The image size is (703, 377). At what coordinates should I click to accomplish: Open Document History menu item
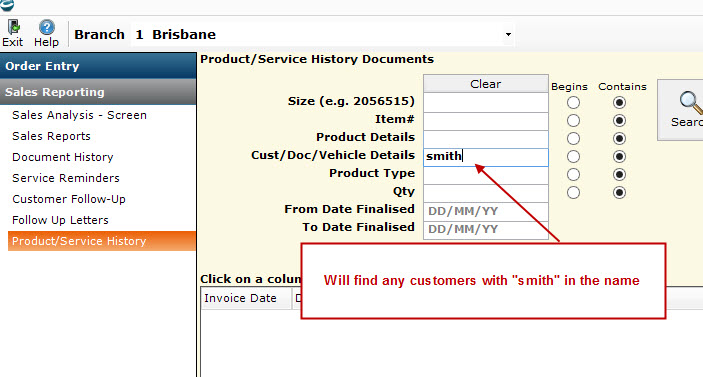pyautogui.click(x=63, y=157)
